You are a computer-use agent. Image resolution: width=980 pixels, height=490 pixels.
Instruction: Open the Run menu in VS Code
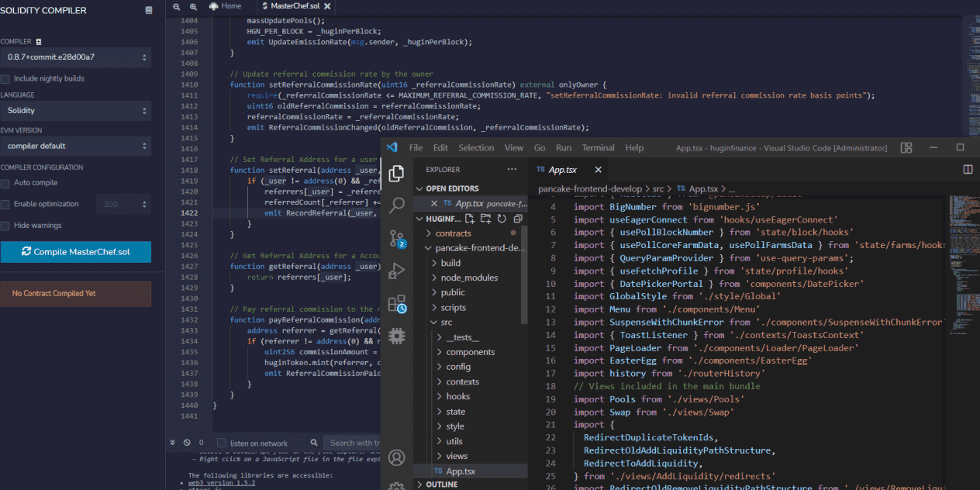564,147
